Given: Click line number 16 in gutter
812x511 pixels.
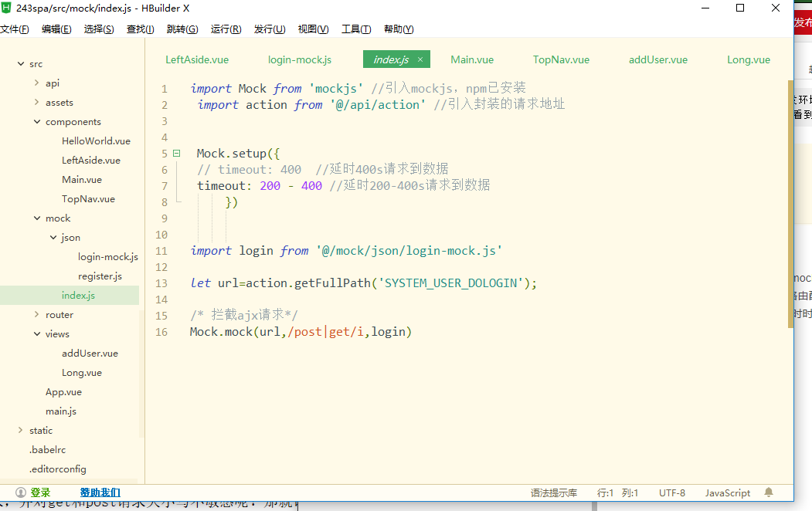Looking at the screenshot, I should (x=161, y=332).
